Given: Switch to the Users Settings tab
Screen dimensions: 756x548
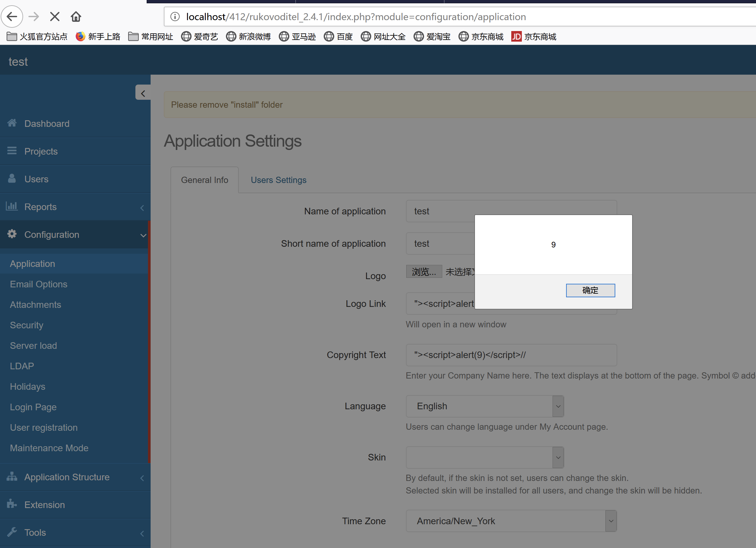Looking at the screenshot, I should click(x=278, y=180).
